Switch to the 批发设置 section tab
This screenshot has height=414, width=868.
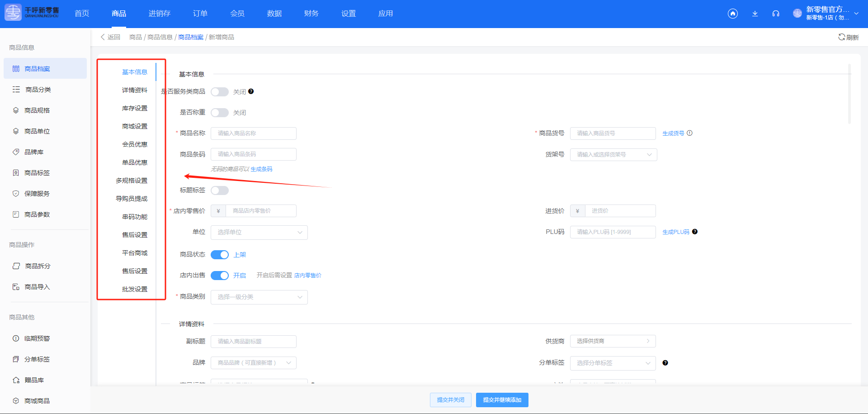(x=135, y=289)
